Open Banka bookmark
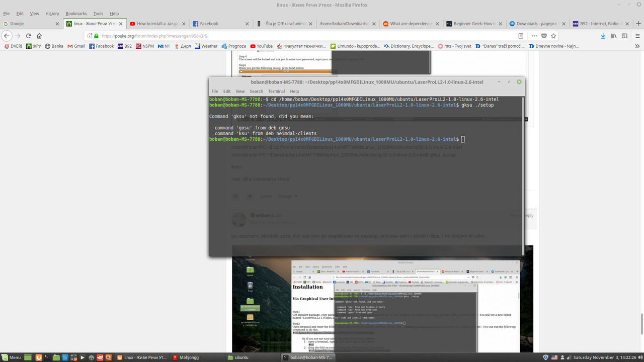The image size is (644, 362). (54, 46)
